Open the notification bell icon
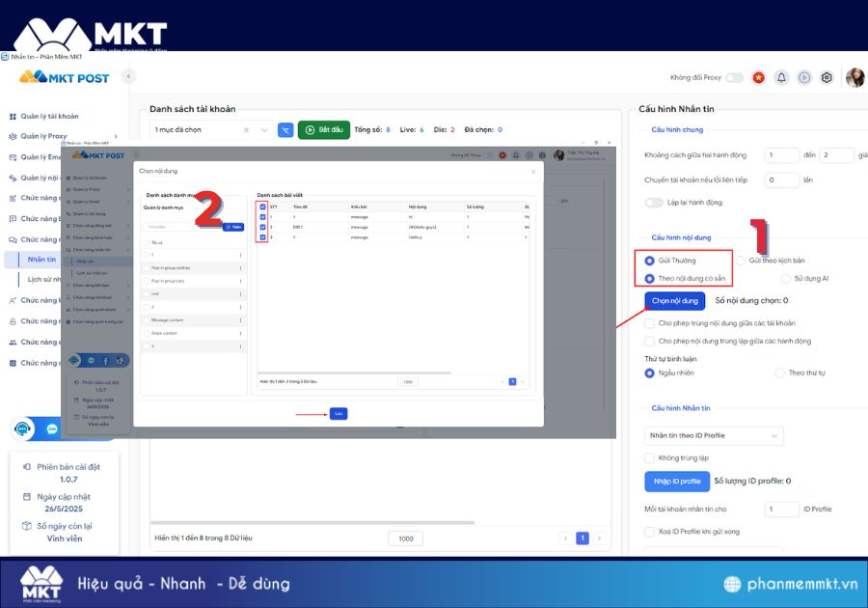The width and height of the screenshot is (868, 608). (x=781, y=77)
